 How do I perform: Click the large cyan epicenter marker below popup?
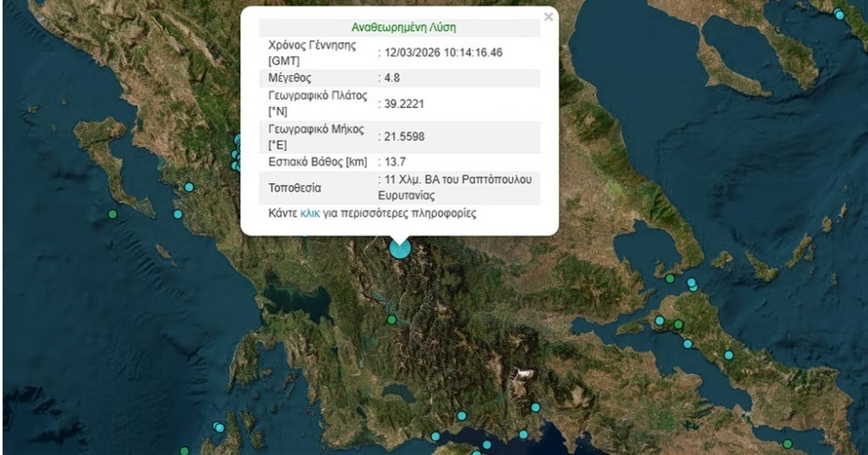click(x=400, y=248)
